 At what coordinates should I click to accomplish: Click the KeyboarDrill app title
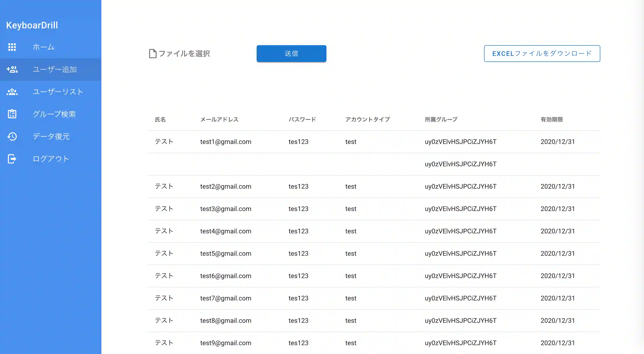tap(32, 25)
